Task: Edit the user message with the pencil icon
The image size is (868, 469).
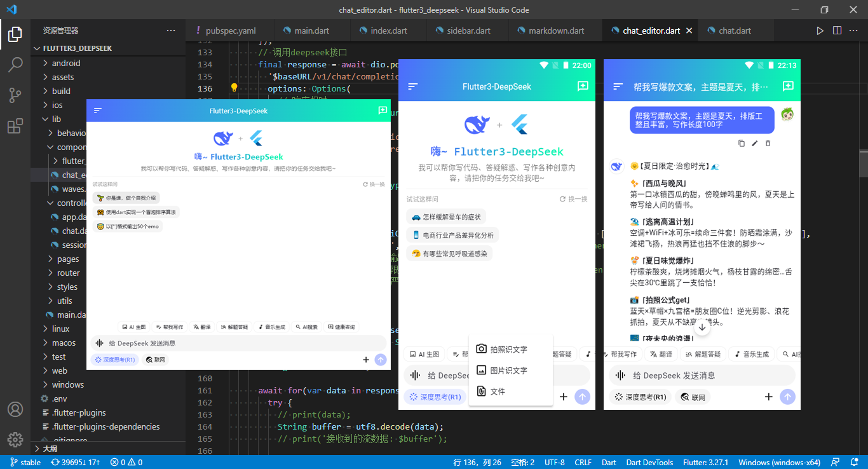Action: pyautogui.click(x=755, y=144)
